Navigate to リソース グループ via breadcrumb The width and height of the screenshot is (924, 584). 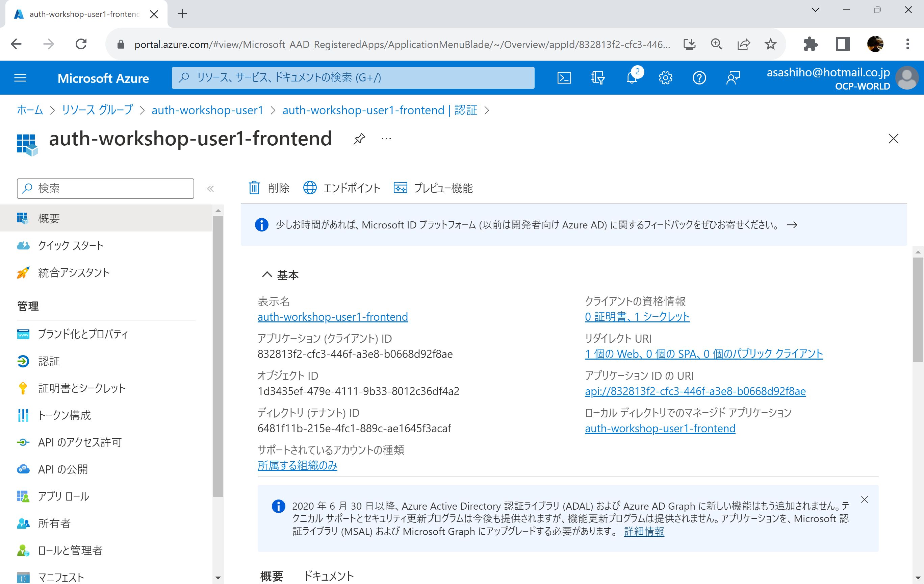[97, 110]
